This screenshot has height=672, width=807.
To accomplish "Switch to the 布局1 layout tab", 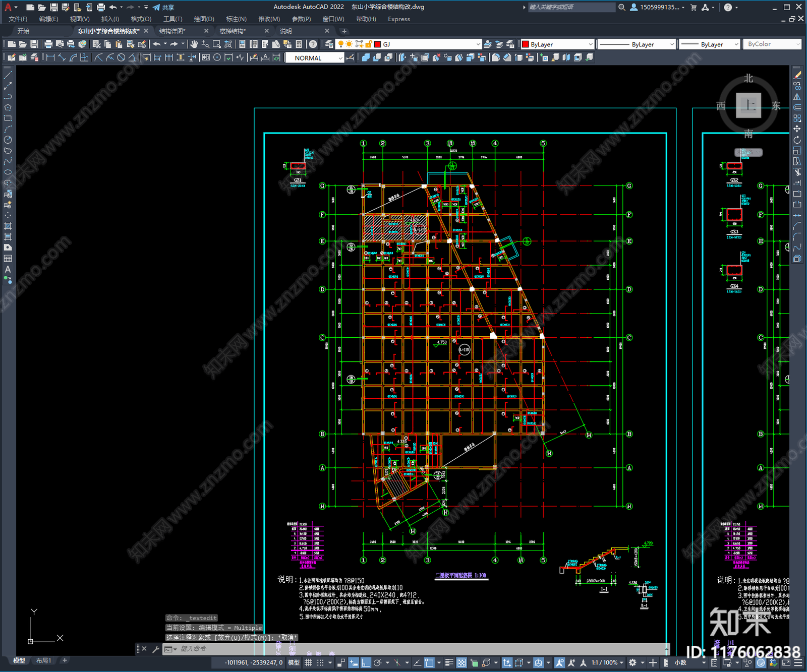I will click(x=43, y=660).
